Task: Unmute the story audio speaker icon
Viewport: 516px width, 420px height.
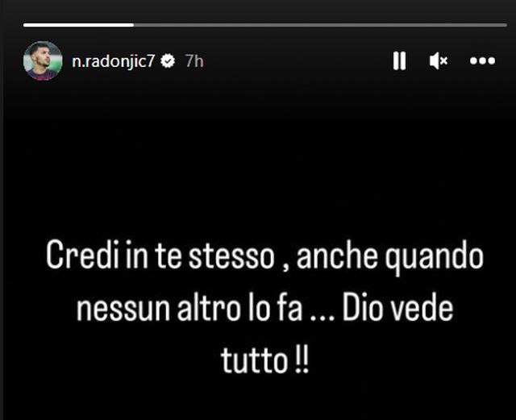Action: click(x=439, y=61)
